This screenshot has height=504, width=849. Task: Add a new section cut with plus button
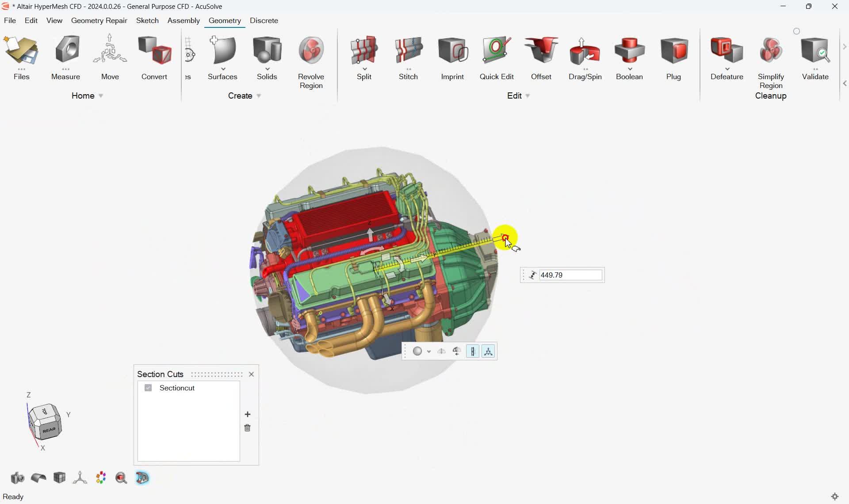(248, 414)
